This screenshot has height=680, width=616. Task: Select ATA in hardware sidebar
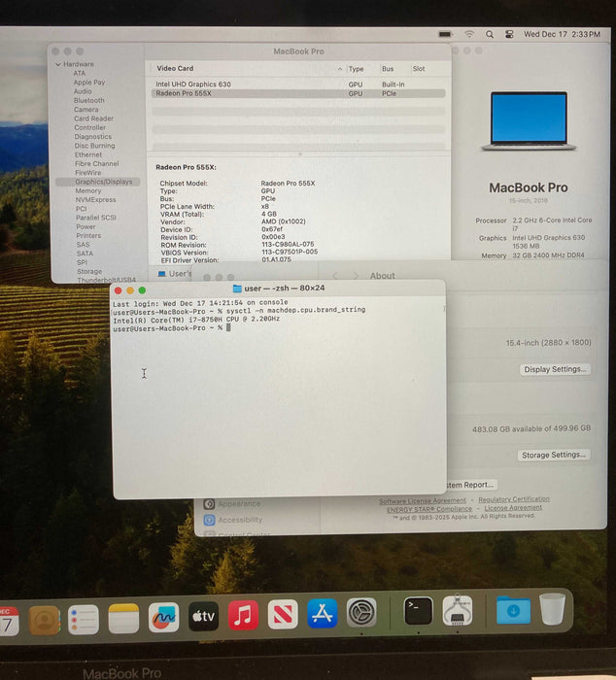pos(80,73)
